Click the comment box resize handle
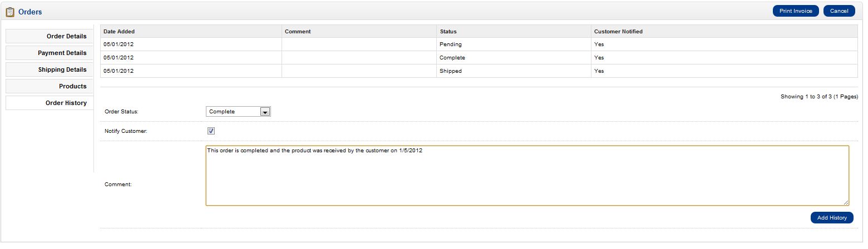 pos(846,202)
